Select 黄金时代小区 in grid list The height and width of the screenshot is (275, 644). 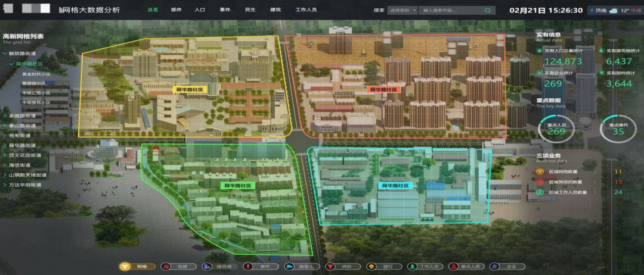(36, 74)
